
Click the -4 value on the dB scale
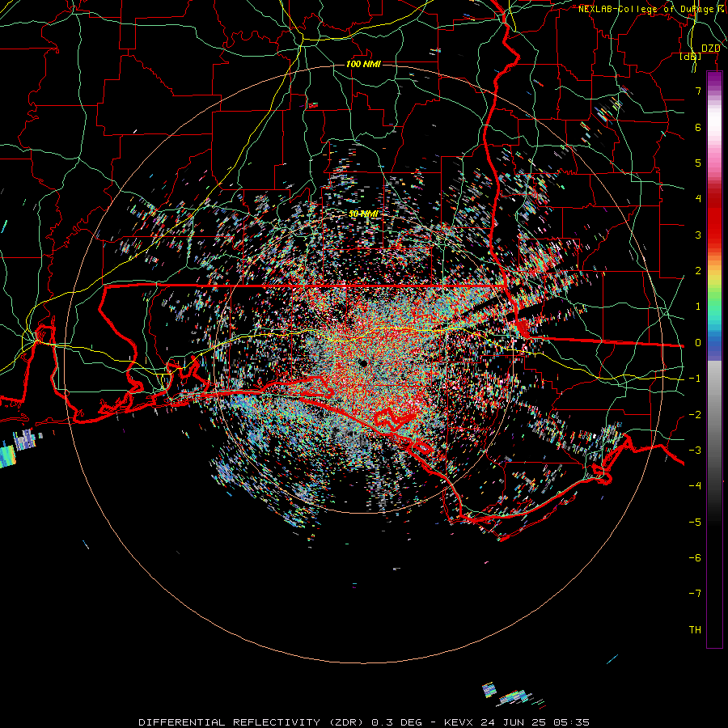click(695, 486)
